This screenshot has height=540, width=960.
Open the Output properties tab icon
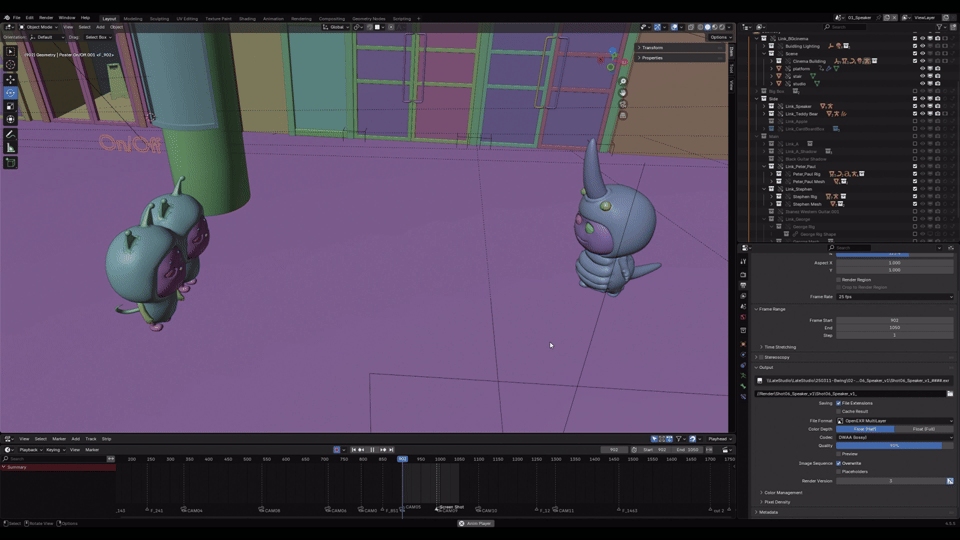(x=743, y=285)
